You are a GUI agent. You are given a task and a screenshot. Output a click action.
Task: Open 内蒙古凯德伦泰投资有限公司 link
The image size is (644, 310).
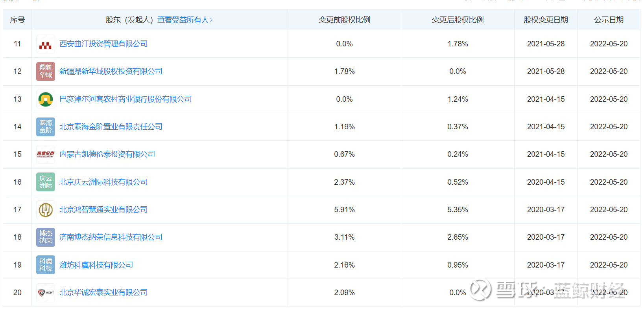coord(107,154)
